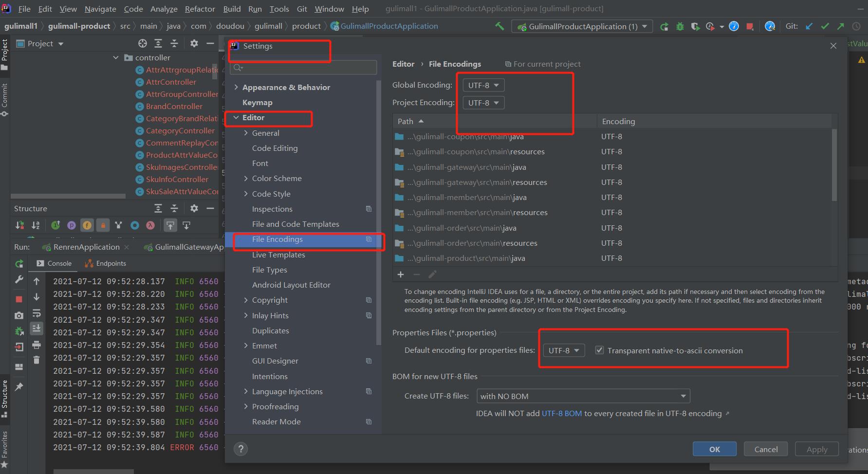The image size is (868, 474).
Task: Click vertical scrollbar of settings category tree
Action: 378,213
